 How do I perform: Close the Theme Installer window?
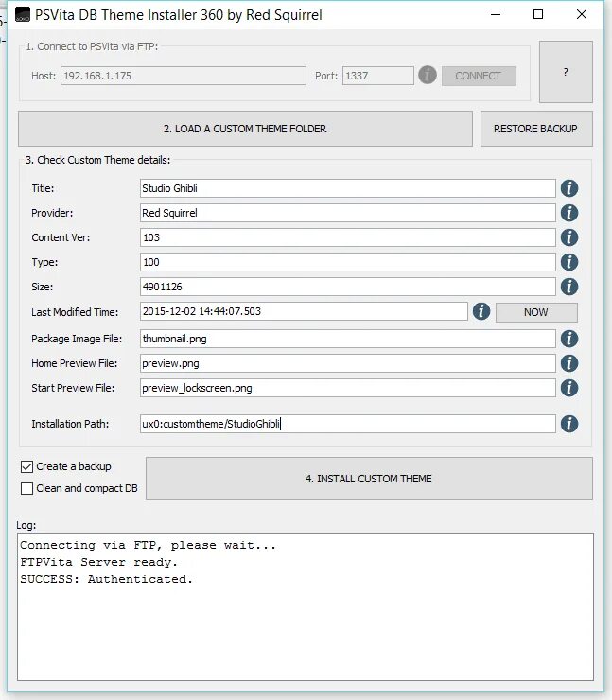581,15
